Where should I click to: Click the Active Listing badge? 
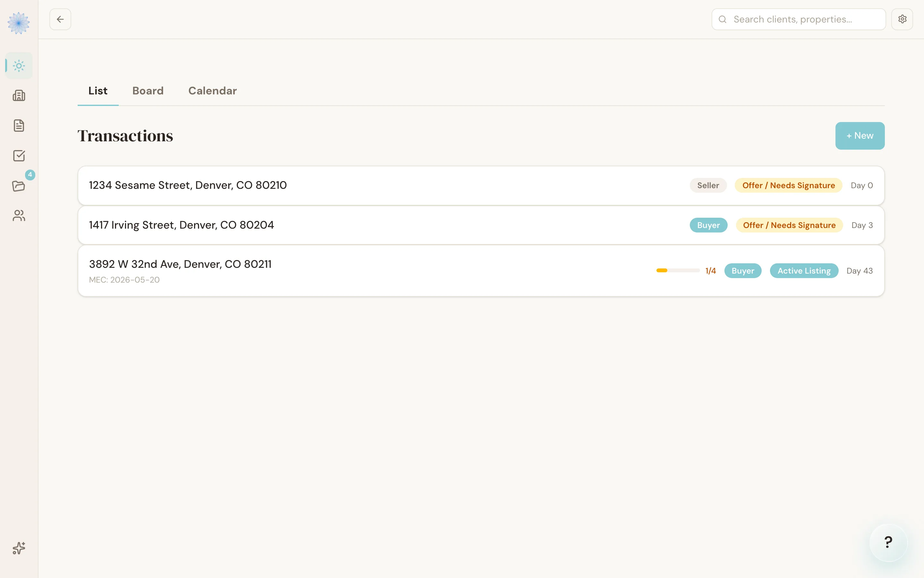tap(804, 271)
